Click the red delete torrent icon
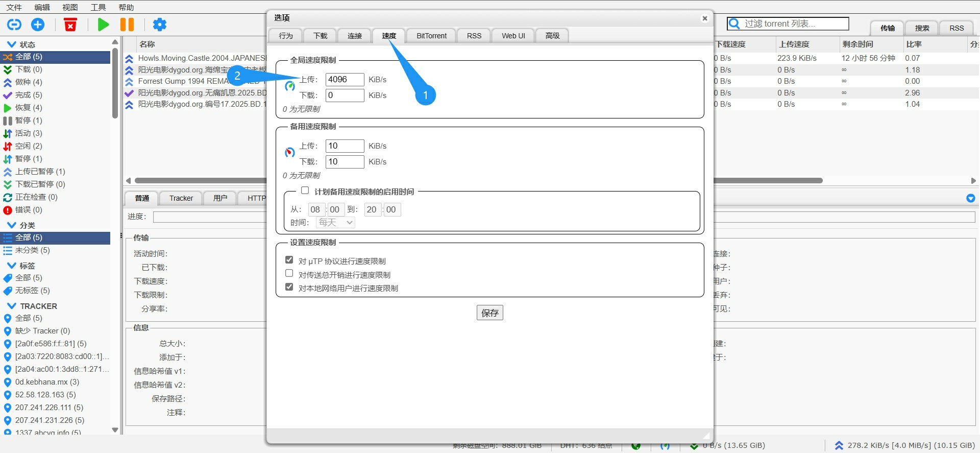 point(70,25)
